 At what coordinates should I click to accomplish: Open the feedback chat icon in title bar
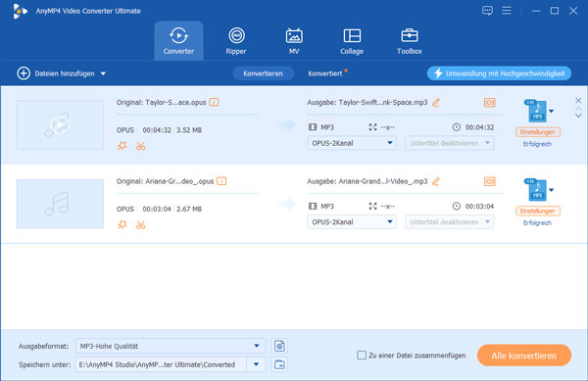tap(487, 11)
